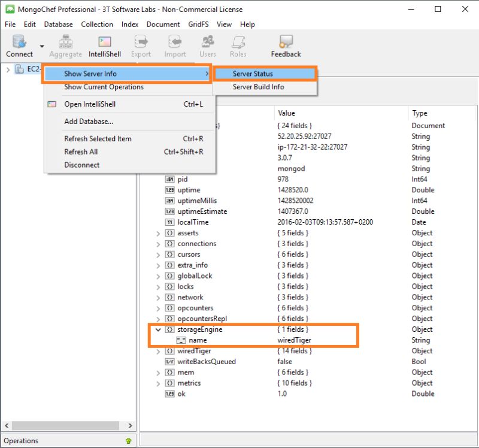Select Server Status submenu item
The height and width of the screenshot is (448, 479).
[x=265, y=74]
